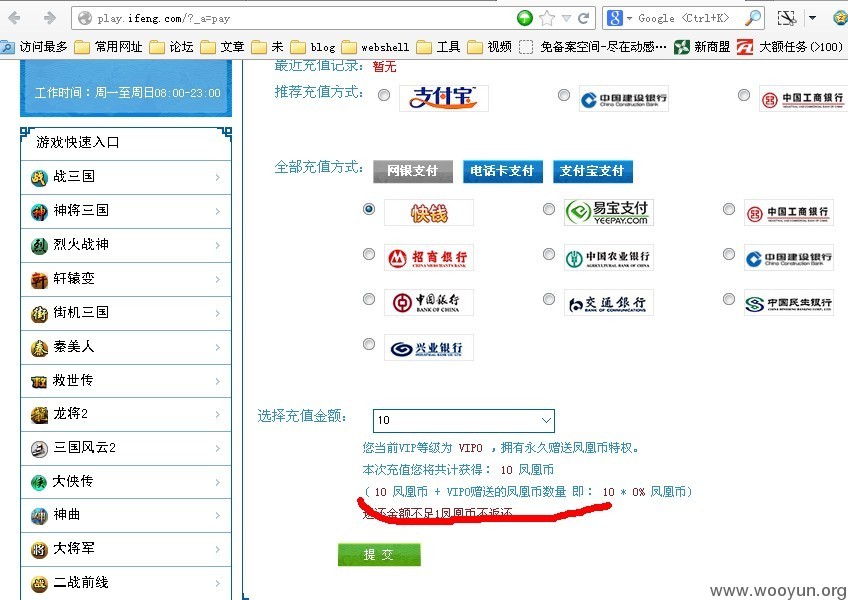848x600 pixels.
Task: Select 中国民生银行 radio button
Action: point(728,299)
